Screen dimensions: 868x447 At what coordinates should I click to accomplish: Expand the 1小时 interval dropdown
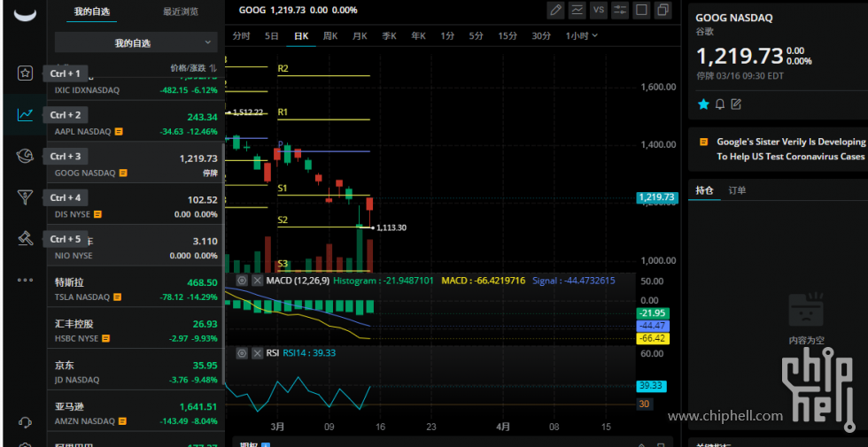pos(581,35)
